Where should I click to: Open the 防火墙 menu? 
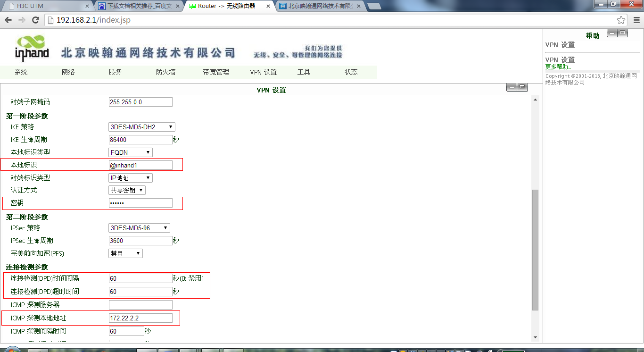165,72
